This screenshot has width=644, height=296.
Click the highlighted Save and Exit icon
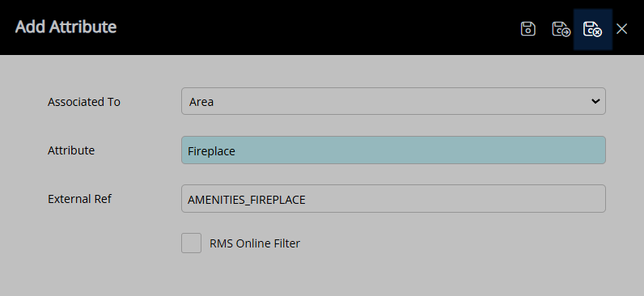[593, 29]
